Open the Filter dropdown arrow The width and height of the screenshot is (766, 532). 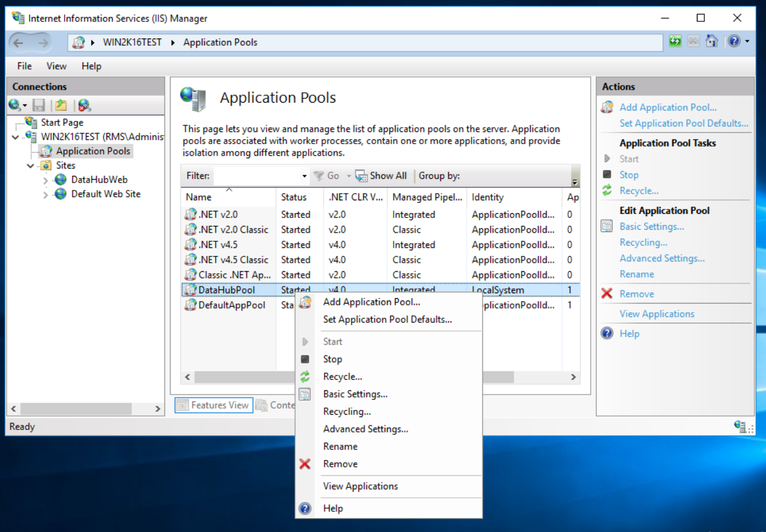pyautogui.click(x=304, y=176)
